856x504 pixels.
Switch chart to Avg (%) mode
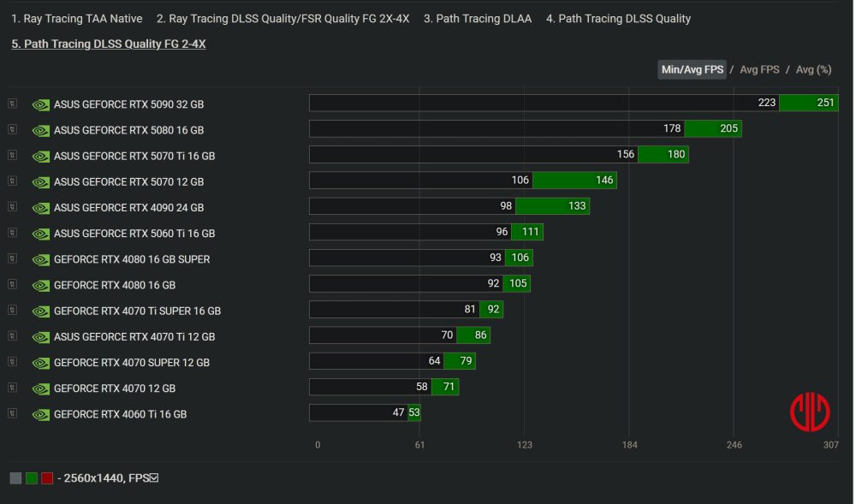click(x=813, y=69)
